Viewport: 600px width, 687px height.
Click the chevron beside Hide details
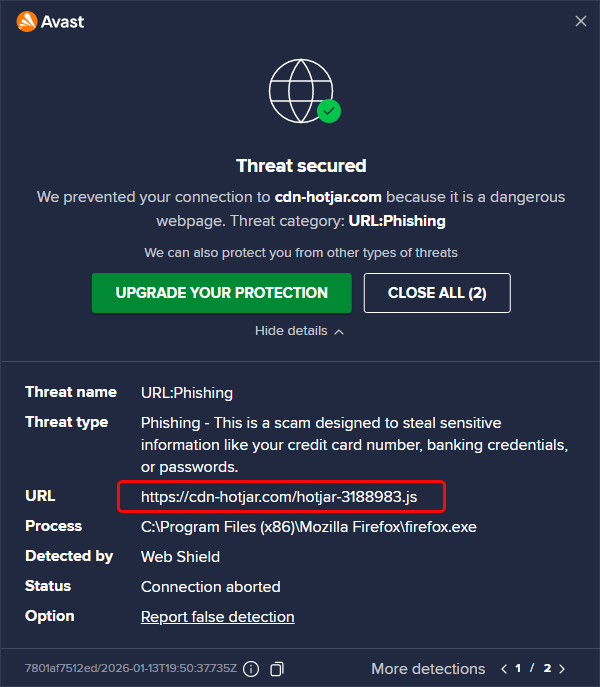(x=339, y=332)
